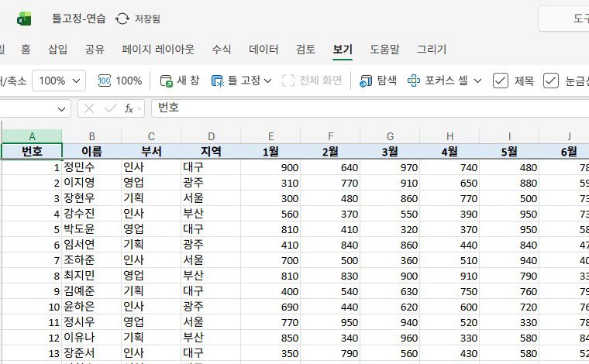589x364 pixels.
Task: Open the Help (도움말) tab
Action: [x=384, y=49]
